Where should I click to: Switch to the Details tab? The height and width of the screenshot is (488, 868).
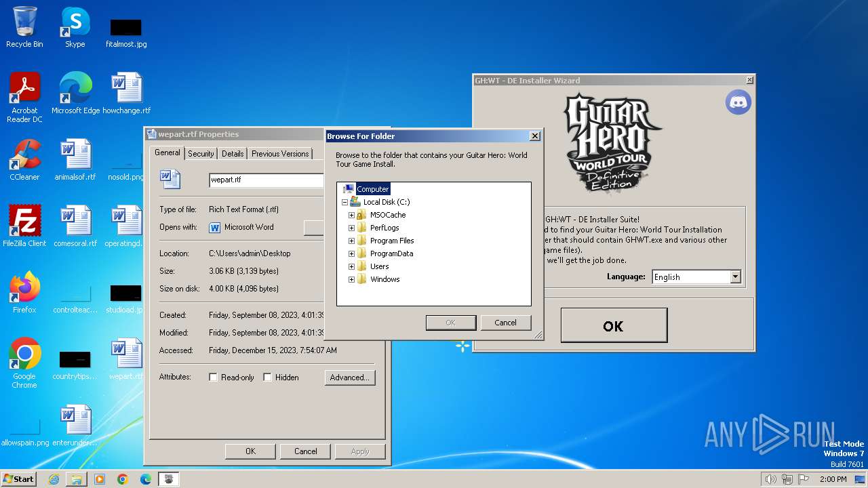tap(233, 154)
